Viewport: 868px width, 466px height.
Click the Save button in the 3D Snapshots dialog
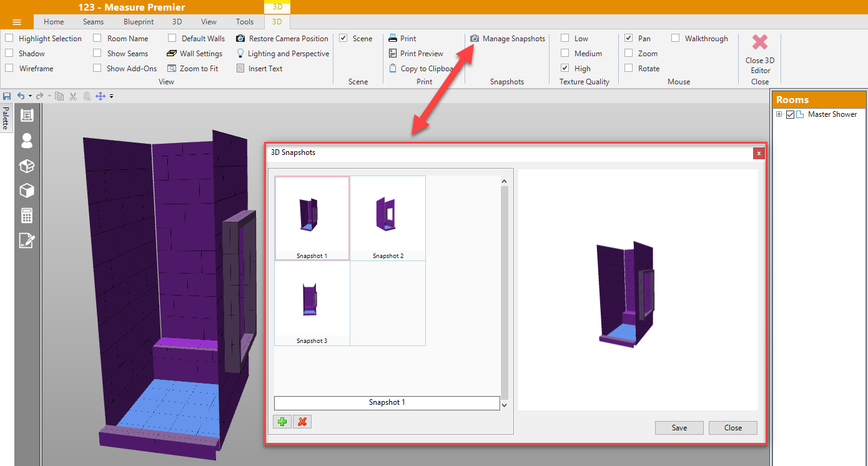[679, 427]
